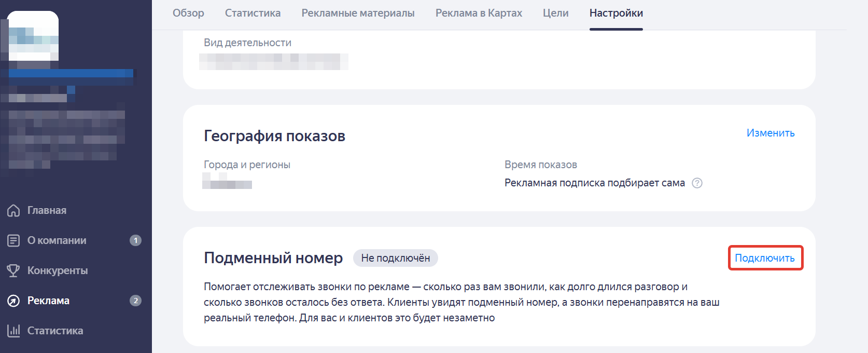Click the document icon beside О компании
Screen dimensions: 868x353
13,240
